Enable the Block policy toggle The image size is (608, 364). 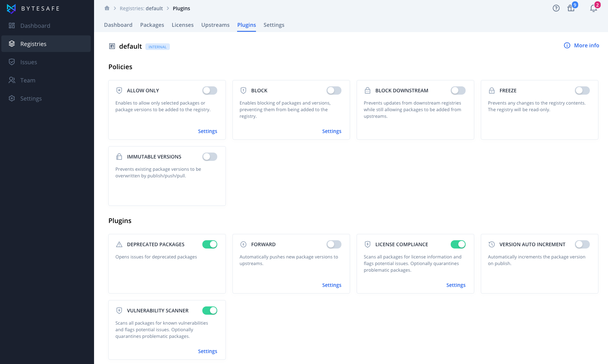(334, 90)
